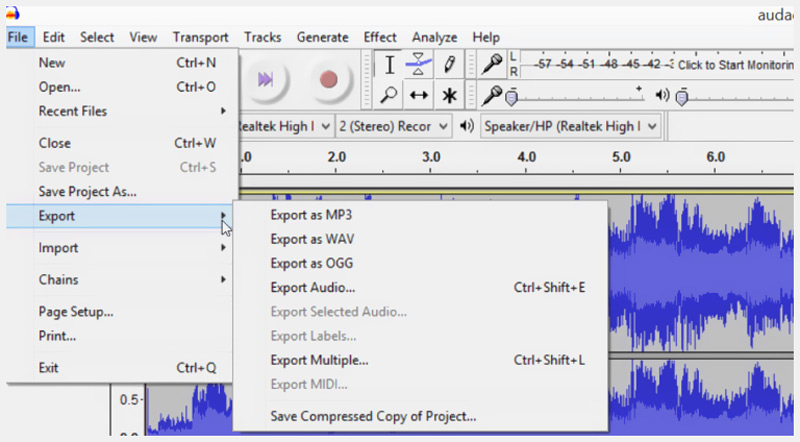Click the recording meter microphone icon
800x442 pixels.
pos(491,65)
